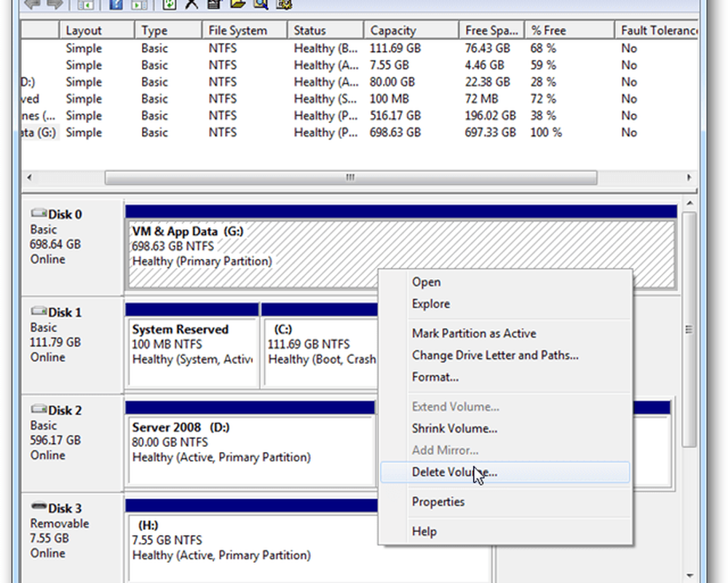Image resolution: width=728 pixels, height=583 pixels.
Task: Select the (C:) partition on Disk 1
Action: tap(321, 352)
